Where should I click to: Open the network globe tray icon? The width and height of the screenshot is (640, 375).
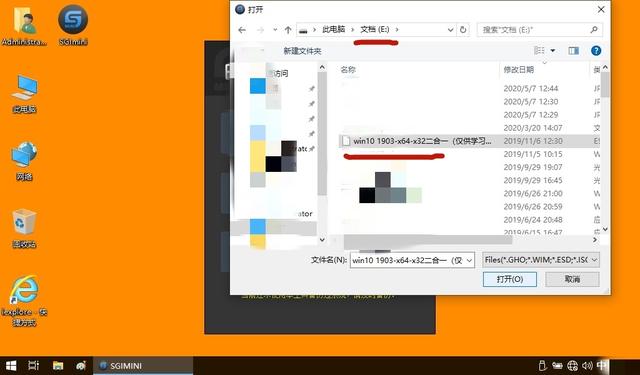coord(572,366)
